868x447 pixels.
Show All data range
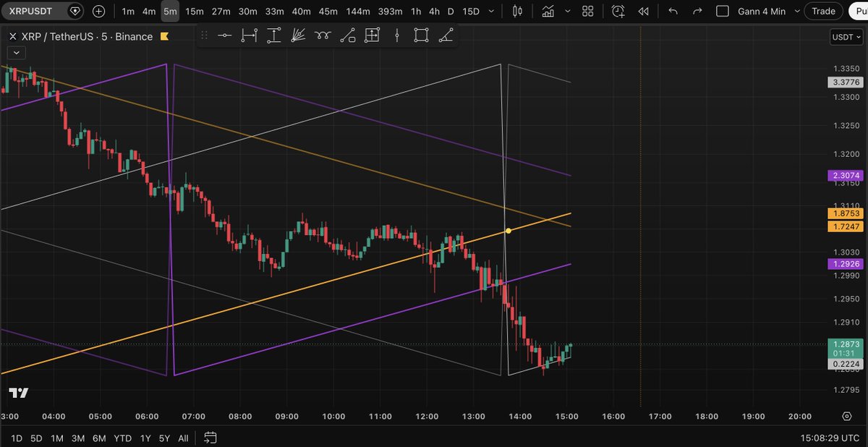[184, 438]
